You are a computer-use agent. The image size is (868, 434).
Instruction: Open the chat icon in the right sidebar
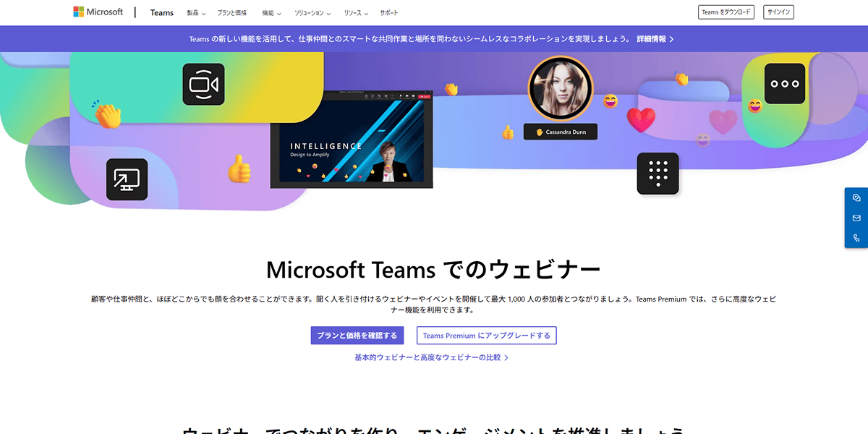click(x=856, y=198)
